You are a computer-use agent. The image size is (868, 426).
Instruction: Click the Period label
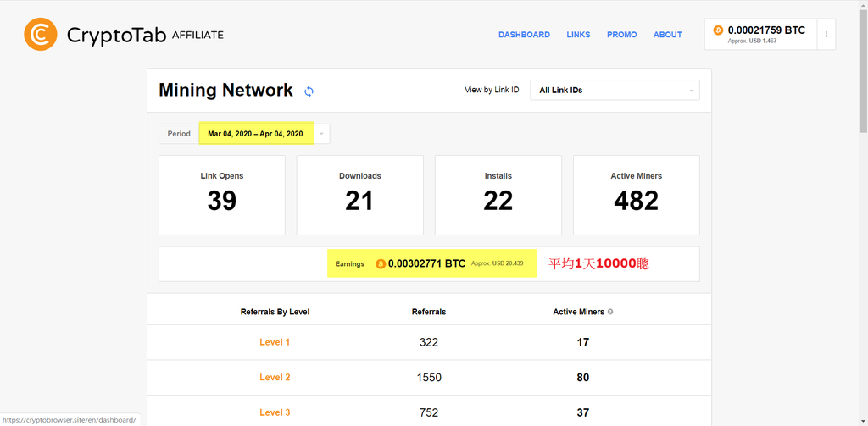pyautogui.click(x=179, y=134)
